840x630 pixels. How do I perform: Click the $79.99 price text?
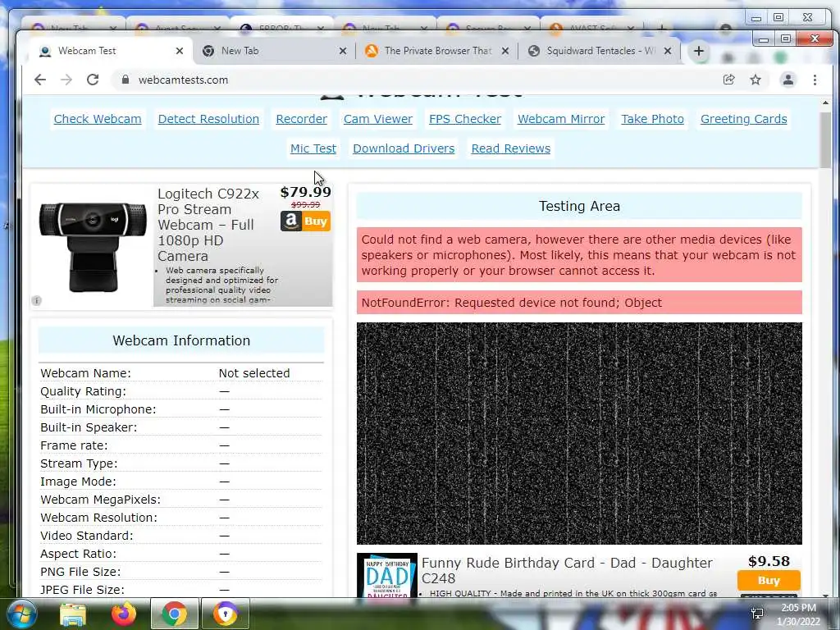305,192
